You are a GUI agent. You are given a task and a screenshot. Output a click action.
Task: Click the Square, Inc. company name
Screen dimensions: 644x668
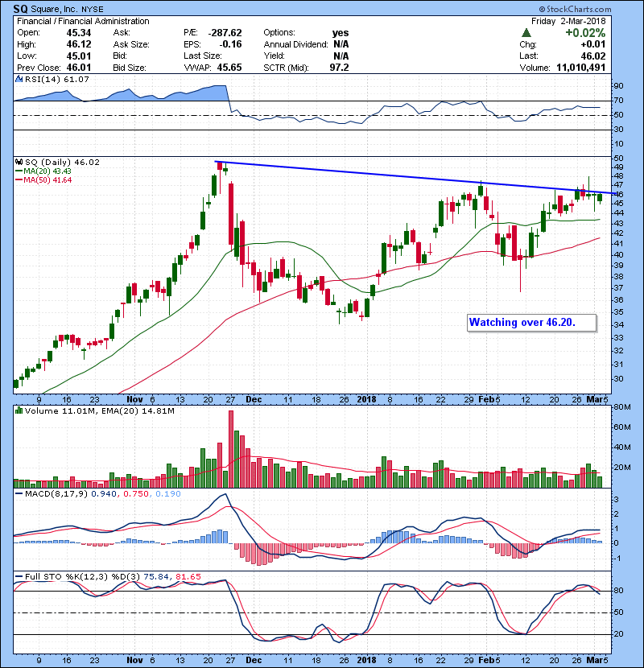click(x=53, y=10)
